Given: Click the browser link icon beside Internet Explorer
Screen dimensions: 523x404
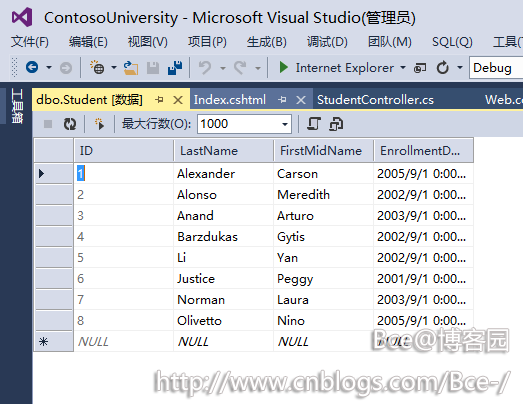Looking at the screenshot, I should [420, 68].
